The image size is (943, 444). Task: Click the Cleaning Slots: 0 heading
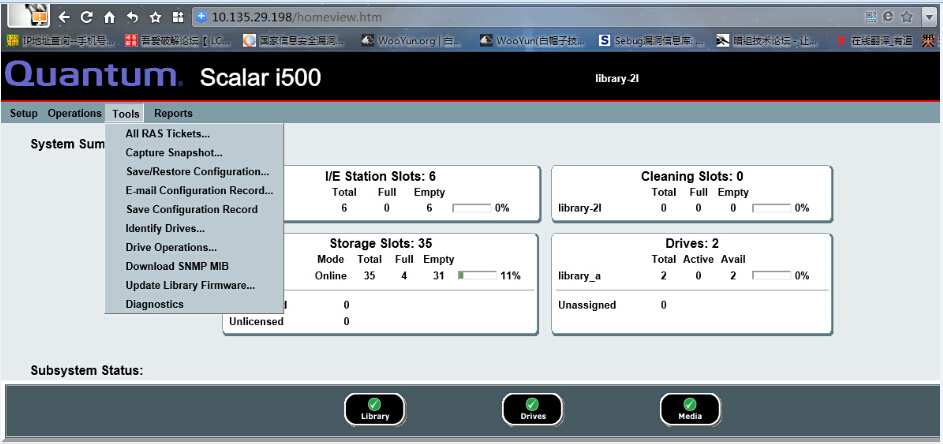pos(692,176)
